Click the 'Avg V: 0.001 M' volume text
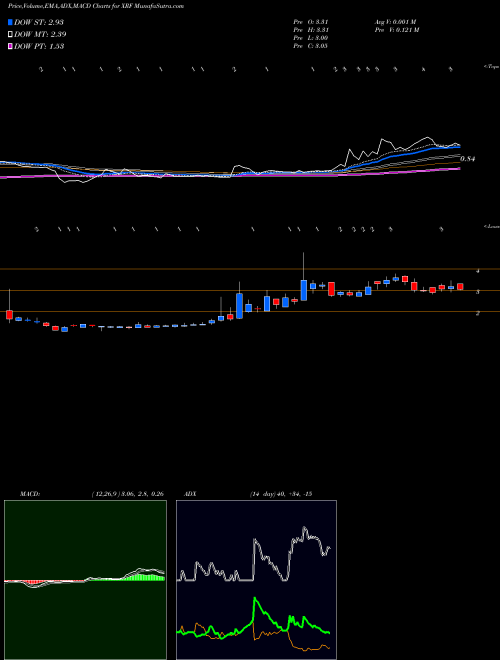The height and width of the screenshot is (660, 500). 395,21
